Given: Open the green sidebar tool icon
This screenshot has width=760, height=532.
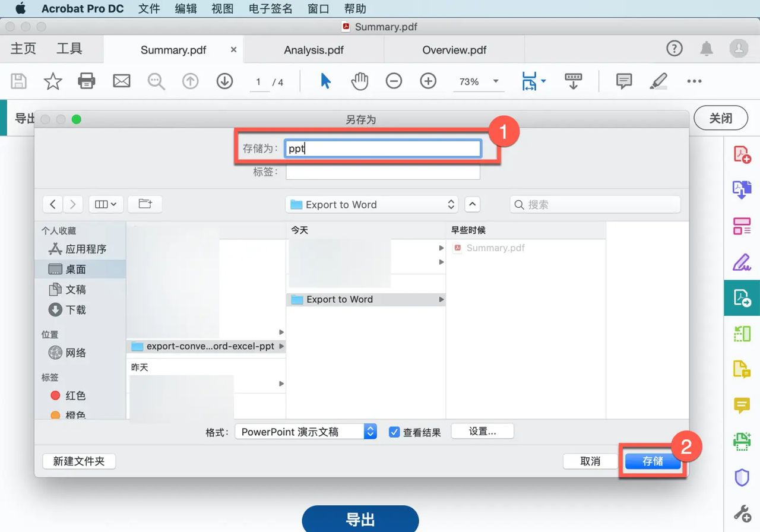Looking at the screenshot, I should click(x=742, y=334).
